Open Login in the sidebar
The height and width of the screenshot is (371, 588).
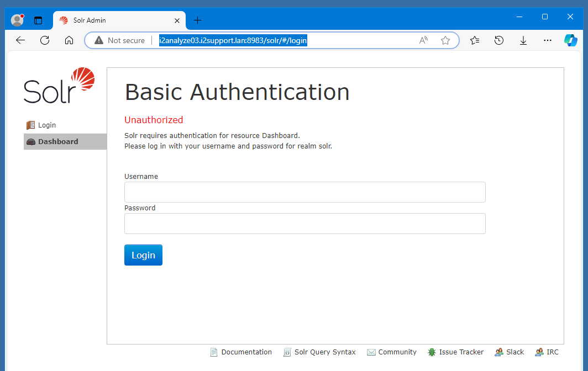point(46,125)
